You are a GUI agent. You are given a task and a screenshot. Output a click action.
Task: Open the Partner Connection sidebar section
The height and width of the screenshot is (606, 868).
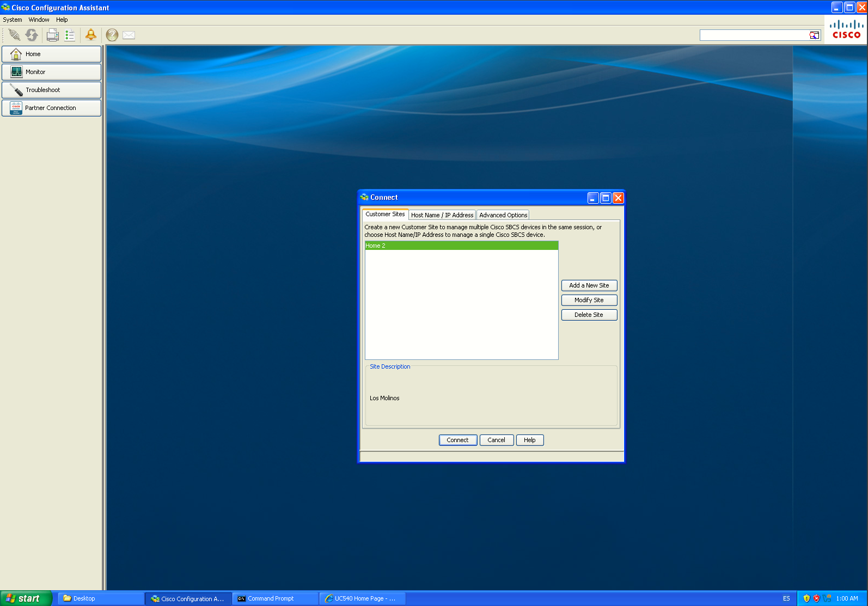[x=51, y=108]
